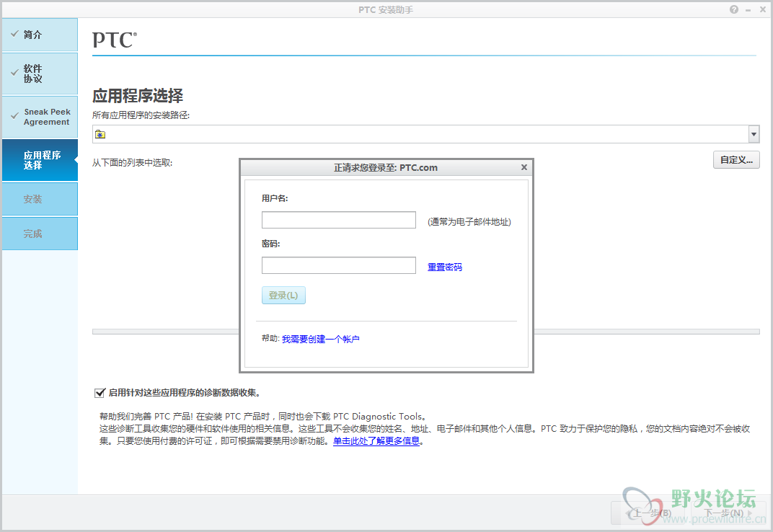Select the 安装 step
Screen dimensions: 773x532
(40, 199)
